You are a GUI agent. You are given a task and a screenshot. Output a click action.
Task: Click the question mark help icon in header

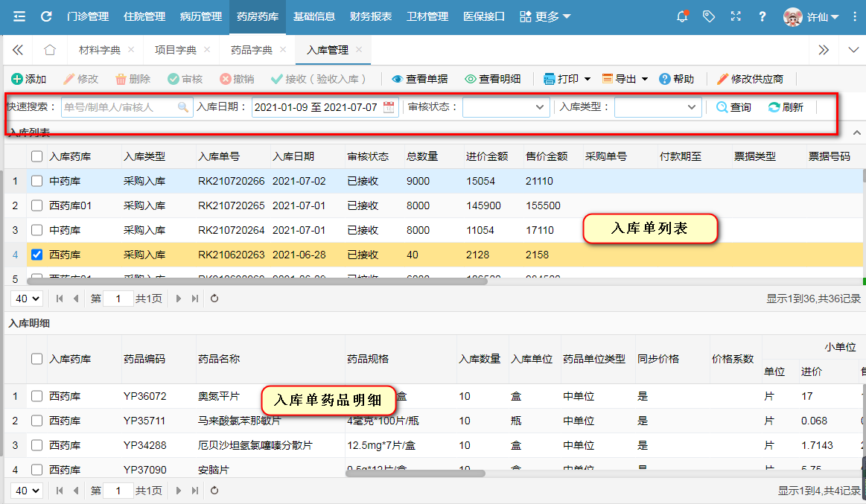[762, 16]
